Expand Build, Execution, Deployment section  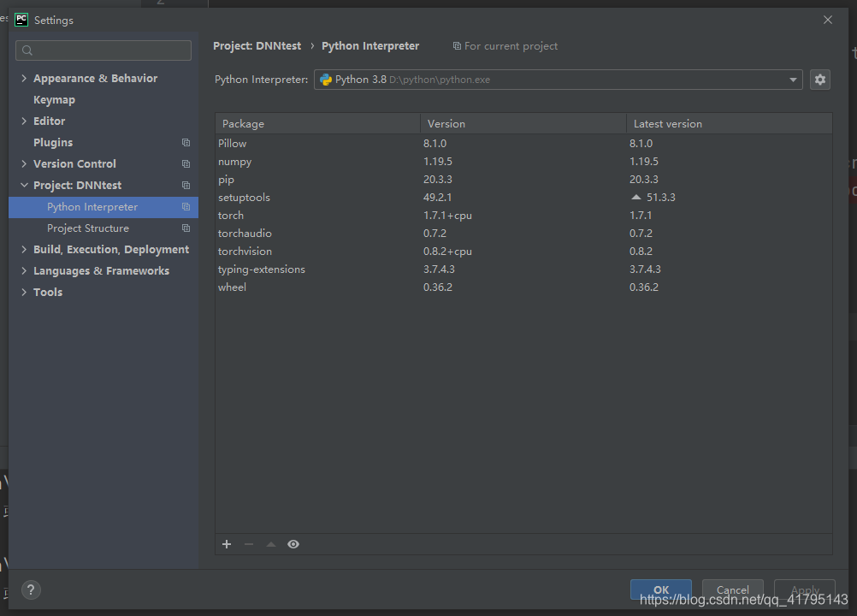pyautogui.click(x=24, y=249)
